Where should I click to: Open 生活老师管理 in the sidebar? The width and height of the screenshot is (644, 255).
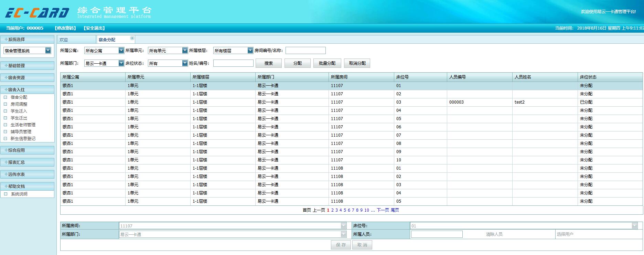23,125
